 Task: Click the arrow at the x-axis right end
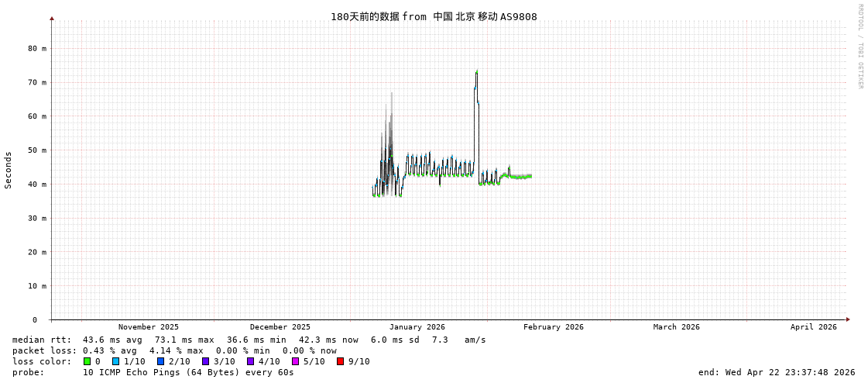848,319
